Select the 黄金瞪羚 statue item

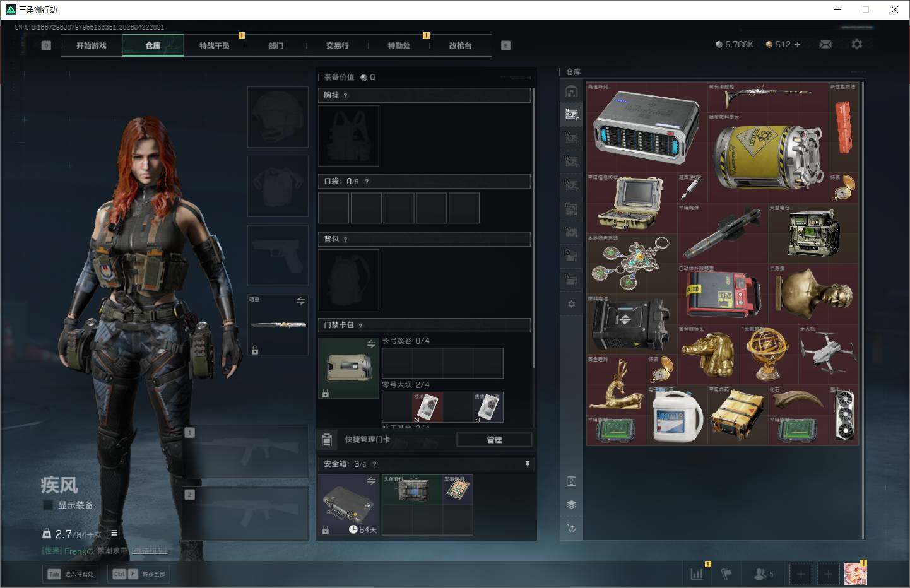point(616,385)
